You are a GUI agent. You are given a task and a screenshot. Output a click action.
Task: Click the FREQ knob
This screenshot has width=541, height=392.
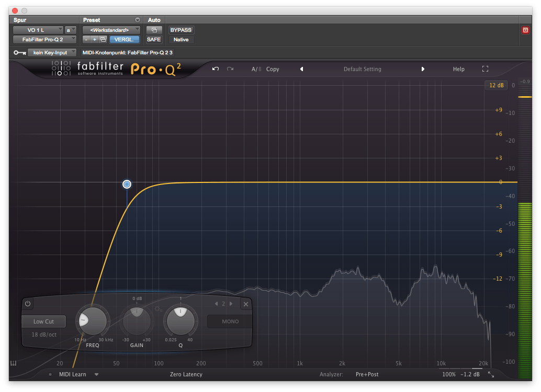pyautogui.click(x=93, y=321)
